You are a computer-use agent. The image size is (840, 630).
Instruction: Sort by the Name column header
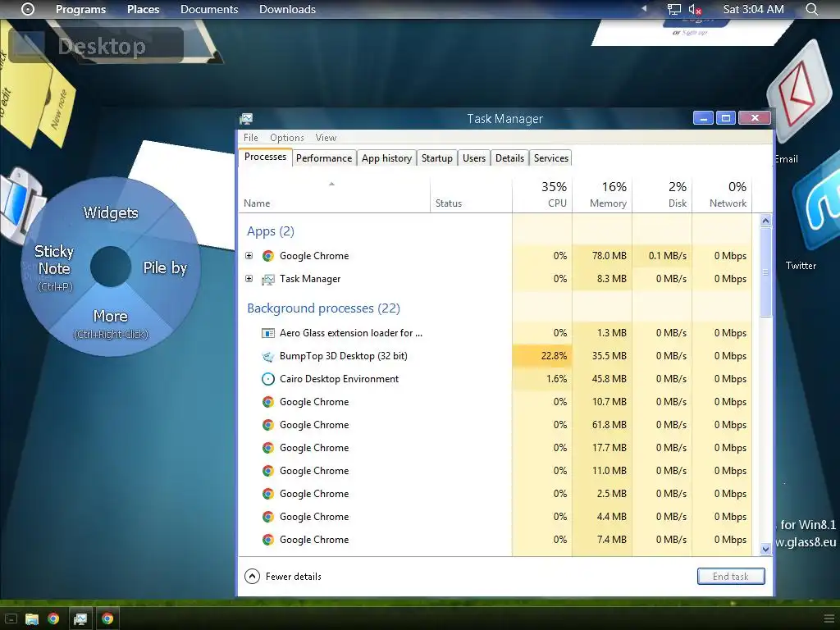(335, 194)
